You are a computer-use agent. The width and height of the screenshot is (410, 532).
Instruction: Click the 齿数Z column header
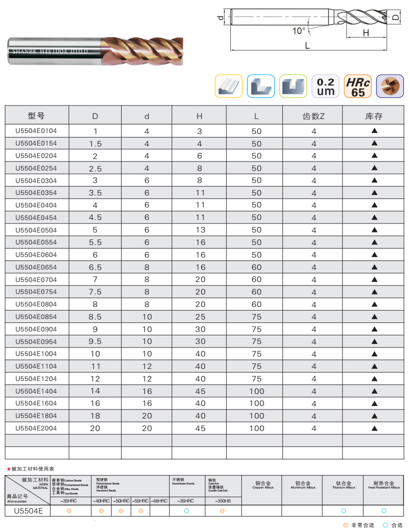click(x=314, y=116)
